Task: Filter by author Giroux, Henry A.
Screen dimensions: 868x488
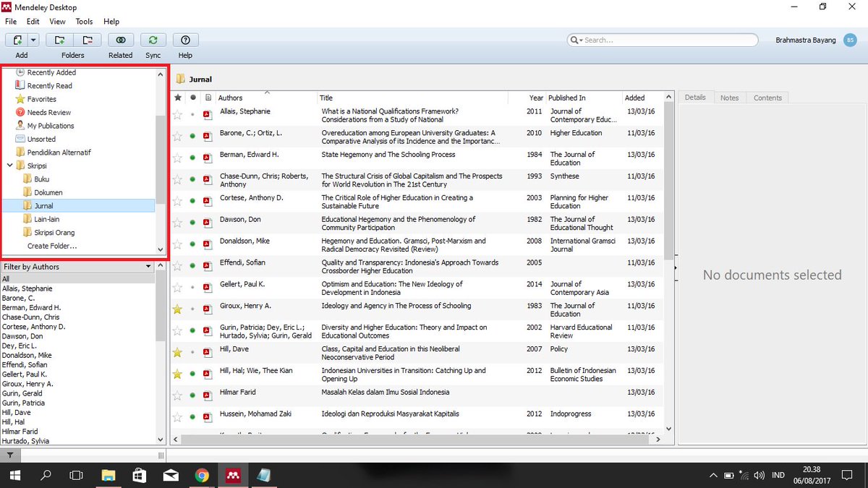Action: (27, 384)
